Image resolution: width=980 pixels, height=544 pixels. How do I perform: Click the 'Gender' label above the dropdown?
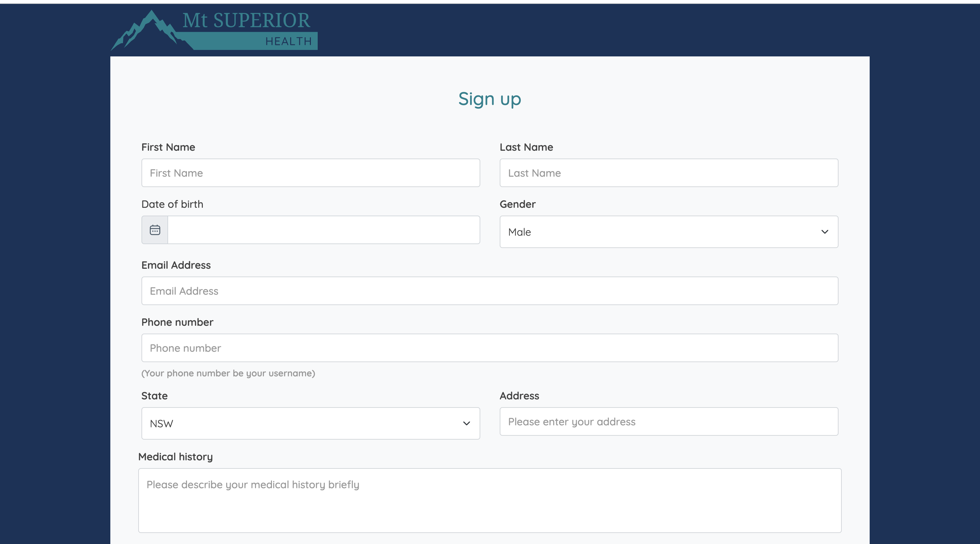click(517, 204)
